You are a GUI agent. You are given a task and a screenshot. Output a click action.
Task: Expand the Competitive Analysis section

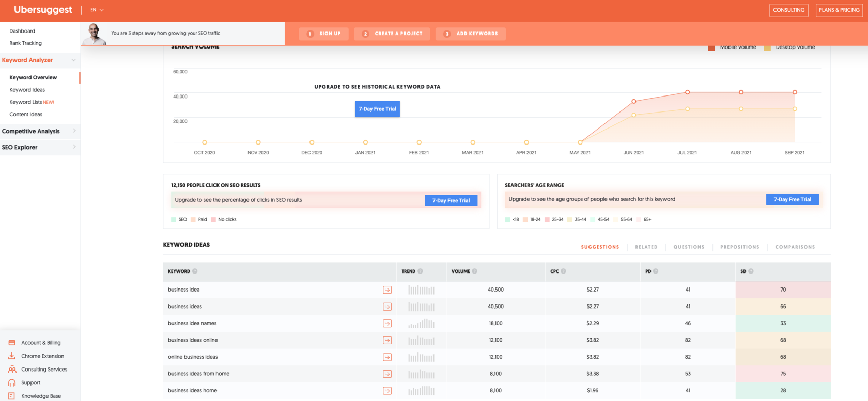[x=74, y=131]
